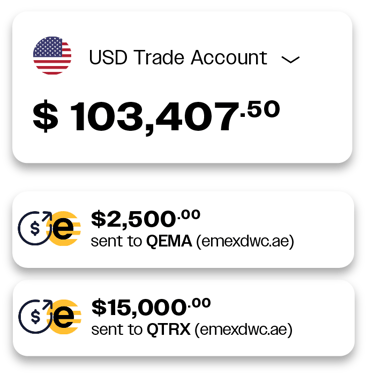Click the (emexdwc.ae) text in the QEMA row
Viewport: 375px width, 388px height.
point(245,241)
